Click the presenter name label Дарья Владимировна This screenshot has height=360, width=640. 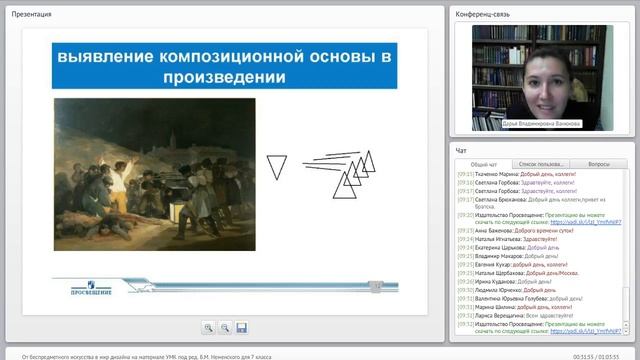[x=541, y=124]
